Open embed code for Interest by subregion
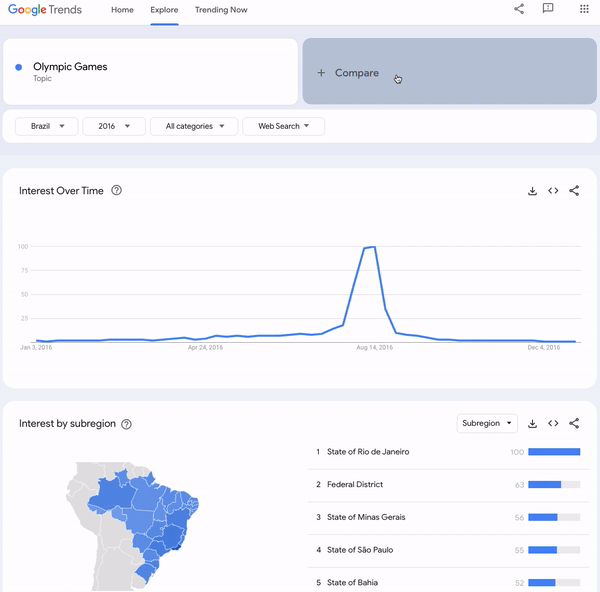 click(x=553, y=423)
